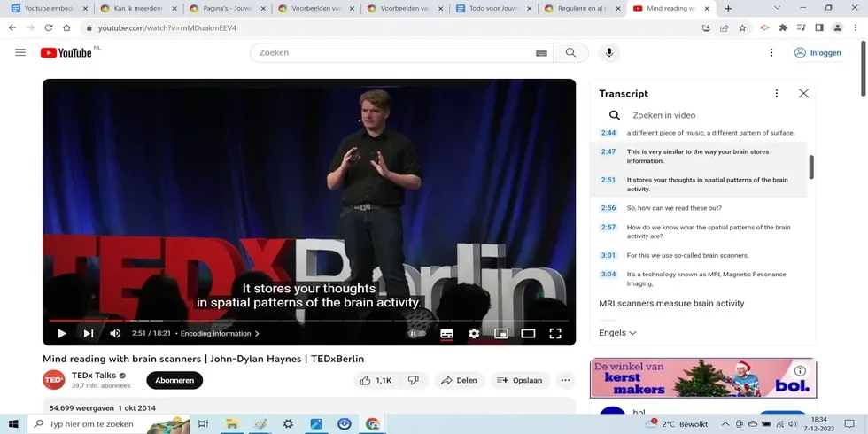Click the Abonneren subscribe button
Image resolution: width=868 pixels, height=434 pixels.
pos(174,380)
